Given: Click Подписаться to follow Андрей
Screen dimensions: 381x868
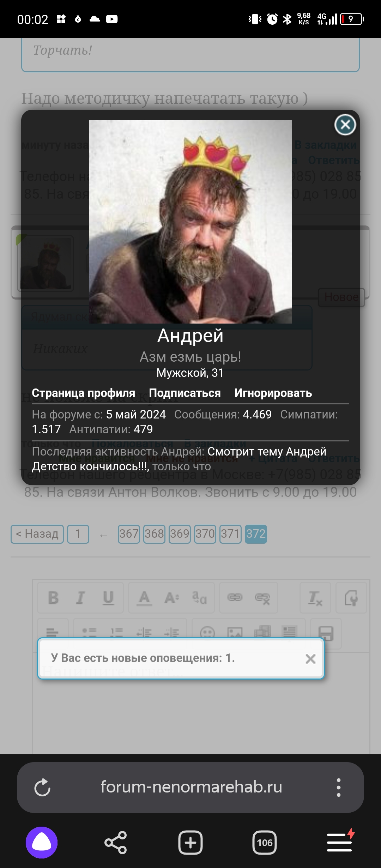Looking at the screenshot, I should click(x=185, y=393).
